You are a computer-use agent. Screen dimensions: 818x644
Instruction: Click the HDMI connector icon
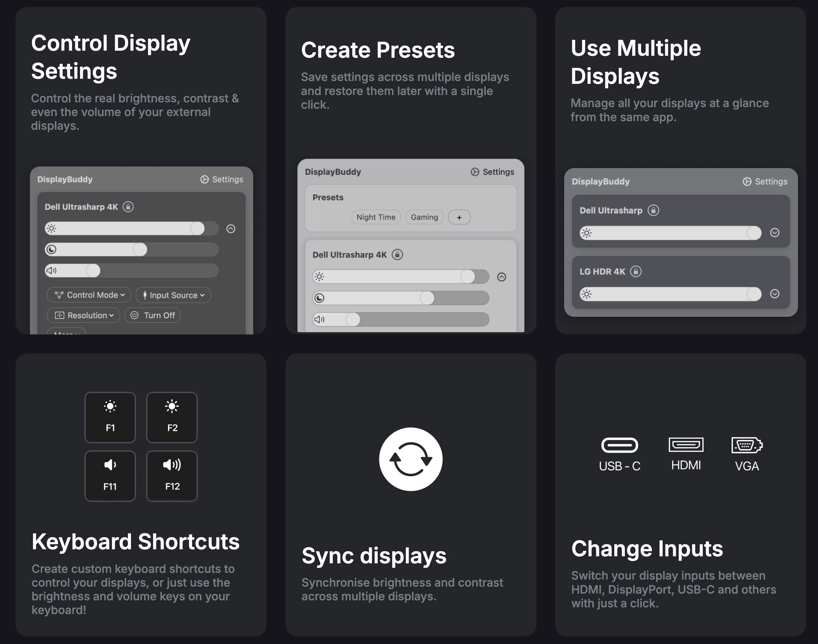(686, 445)
